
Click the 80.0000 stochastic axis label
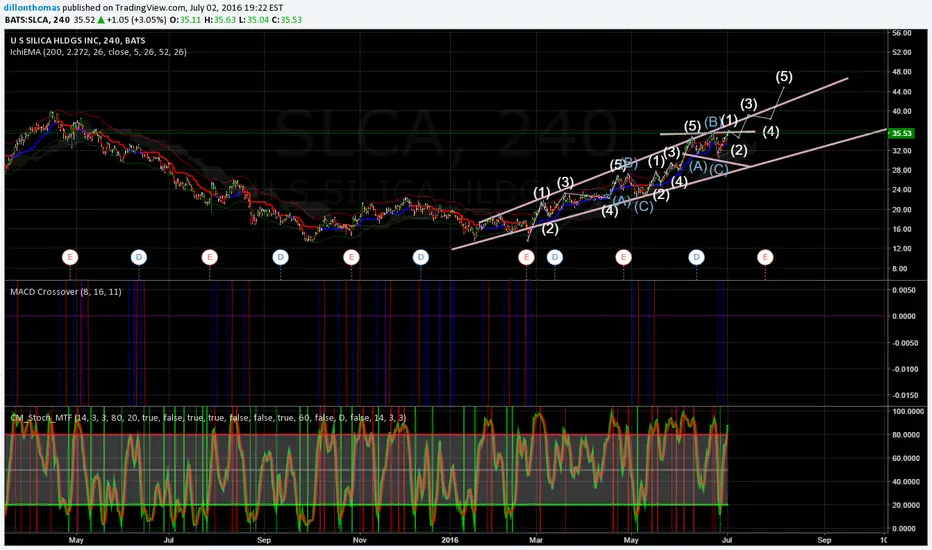[x=907, y=435]
